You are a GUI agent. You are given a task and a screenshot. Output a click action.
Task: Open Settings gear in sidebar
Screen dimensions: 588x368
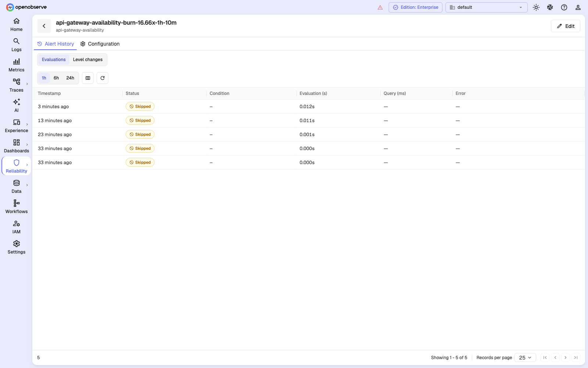coord(17,247)
